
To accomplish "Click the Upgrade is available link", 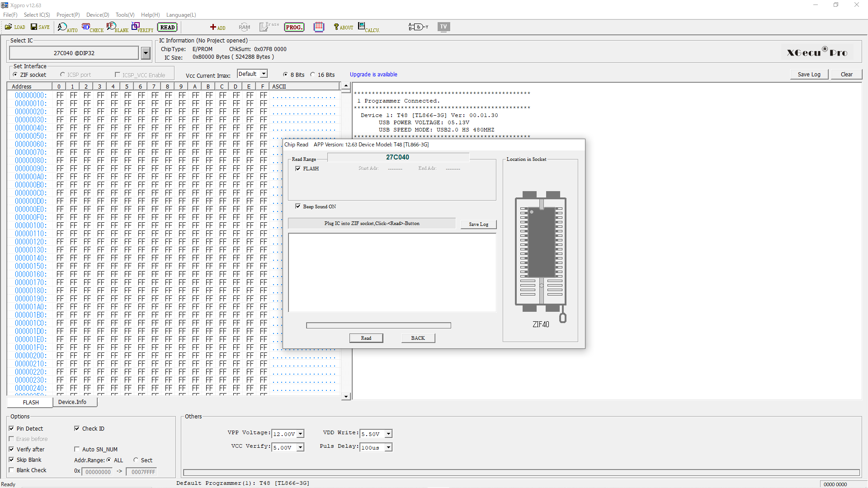I will click(373, 75).
